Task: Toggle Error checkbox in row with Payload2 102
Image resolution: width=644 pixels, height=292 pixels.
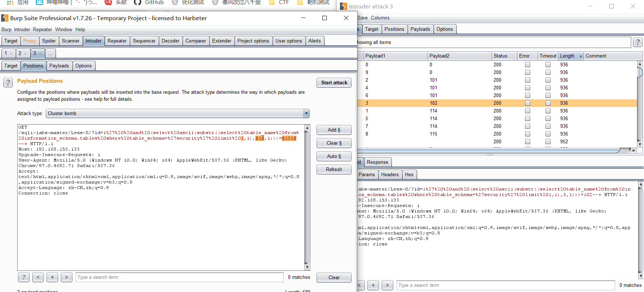Action: pyautogui.click(x=527, y=103)
